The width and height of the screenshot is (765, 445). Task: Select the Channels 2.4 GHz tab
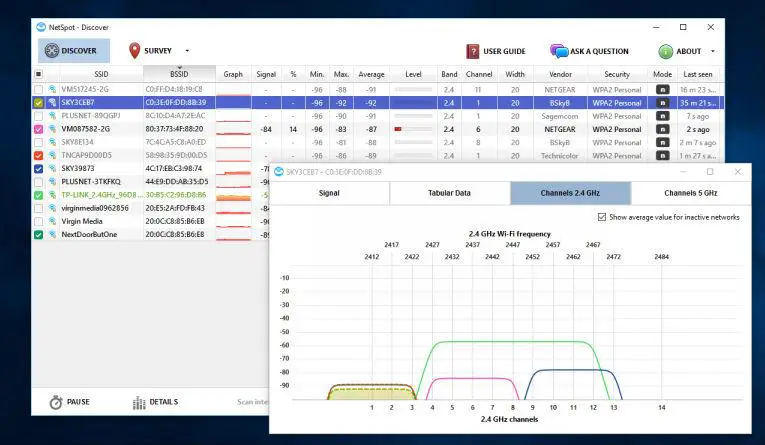click(x=570, y=193)
